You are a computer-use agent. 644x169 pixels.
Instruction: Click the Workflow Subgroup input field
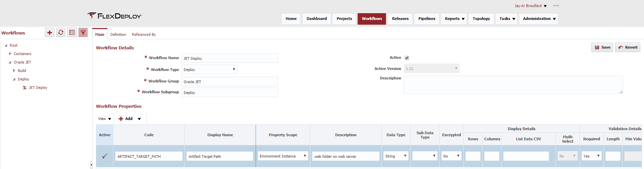coord(229,92)
